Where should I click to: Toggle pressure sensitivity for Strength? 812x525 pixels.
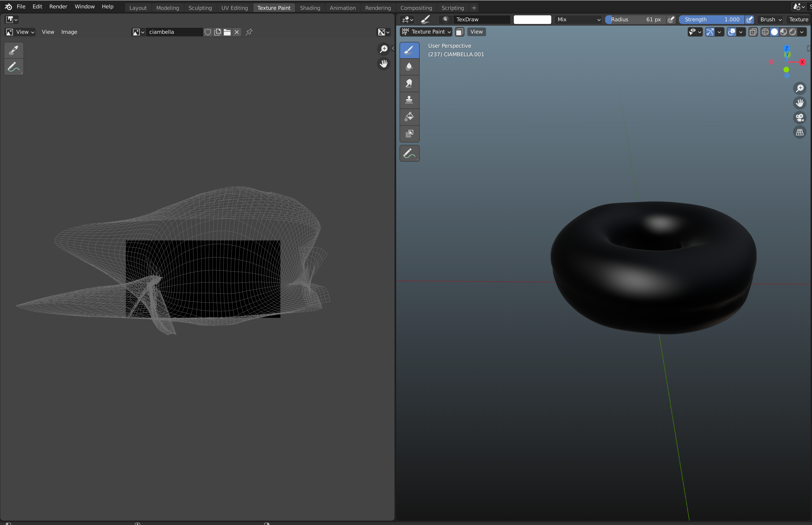[x=749, y=19]
